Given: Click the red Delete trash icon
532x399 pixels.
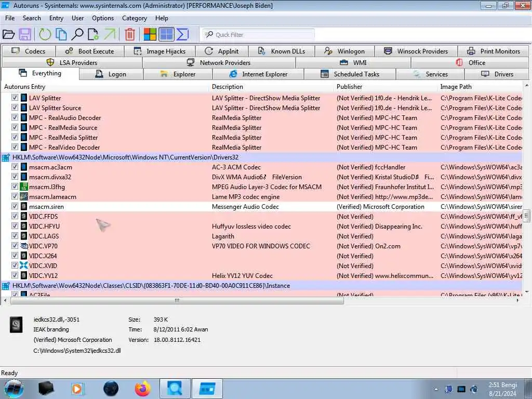Looking at the screenshot, I should (129, 34).
